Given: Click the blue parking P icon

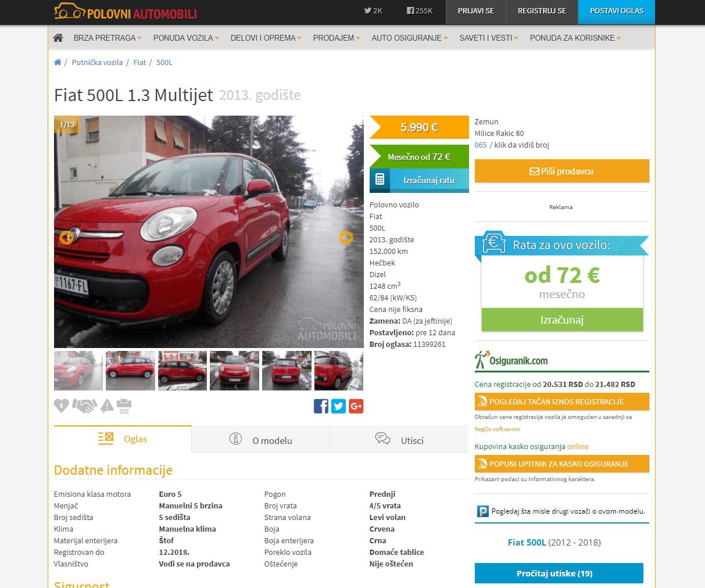Looking at the screenshot, I should point(483,512).
